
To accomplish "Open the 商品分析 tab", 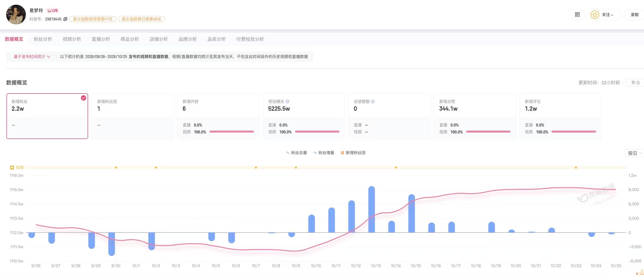I will pyautogui.click(x=130, y=39).
